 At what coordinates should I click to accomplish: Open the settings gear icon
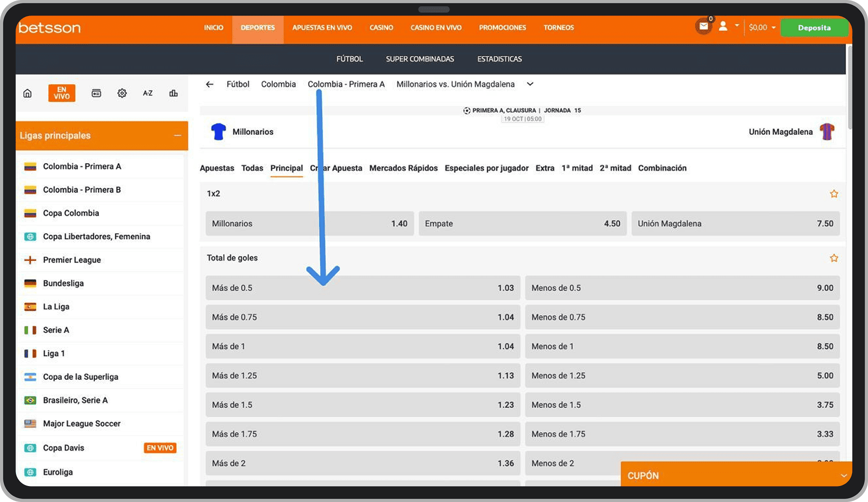[x=122, y=93]
